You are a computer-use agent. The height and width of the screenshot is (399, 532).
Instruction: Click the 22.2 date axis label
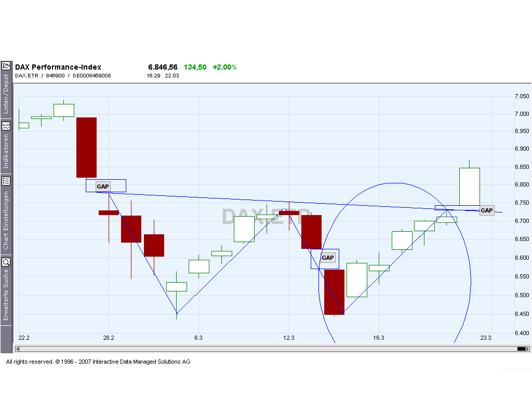(x=24, y=338)
